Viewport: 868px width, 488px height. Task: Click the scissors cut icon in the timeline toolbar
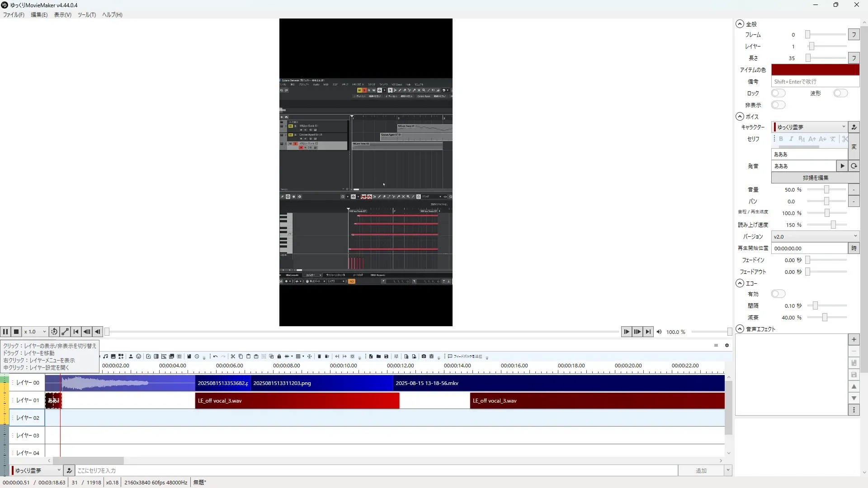(x=233, y=357)
